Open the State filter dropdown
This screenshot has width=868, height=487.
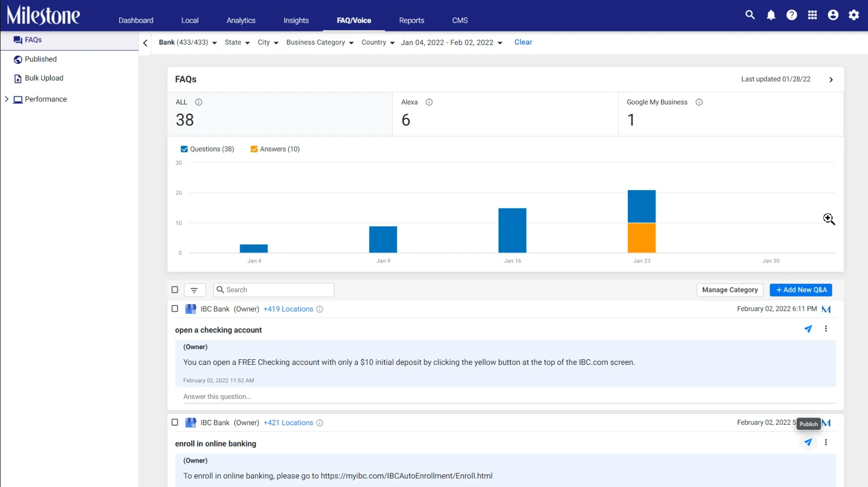237,43
